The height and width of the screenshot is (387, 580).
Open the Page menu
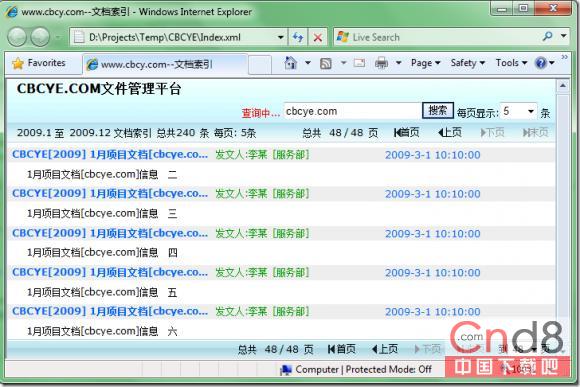coord(425,63)
